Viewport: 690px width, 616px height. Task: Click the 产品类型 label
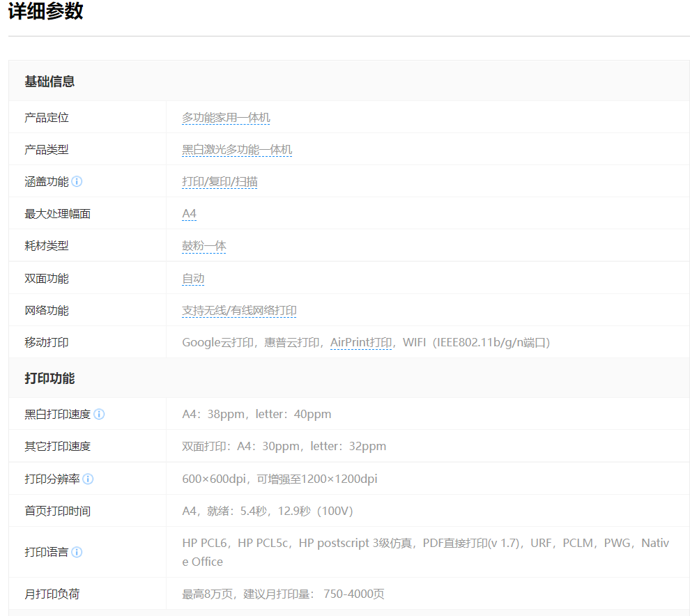pyautogui.click(x=47, y=150)
